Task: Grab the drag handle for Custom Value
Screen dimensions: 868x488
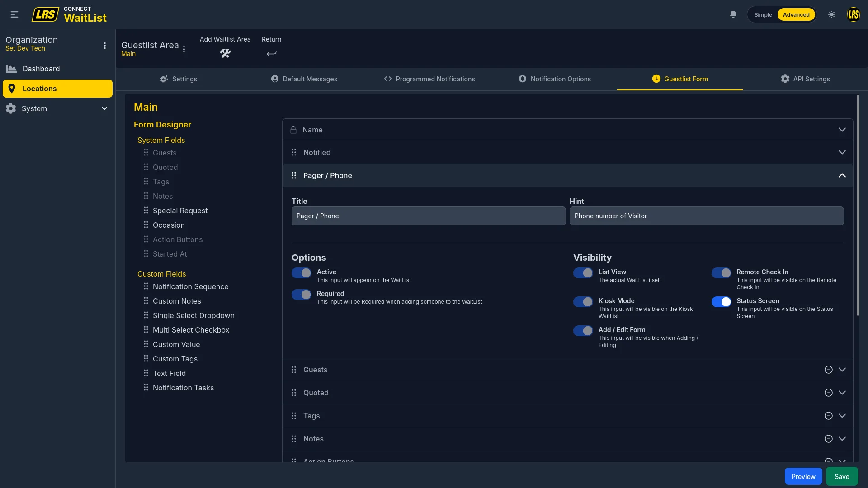Action: pyautogui.click(x=146, y=344)
